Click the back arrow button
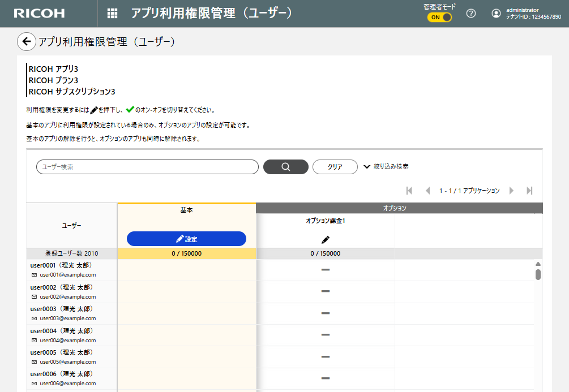Viewport: 569px width, 392px height. tap(26, 41)
